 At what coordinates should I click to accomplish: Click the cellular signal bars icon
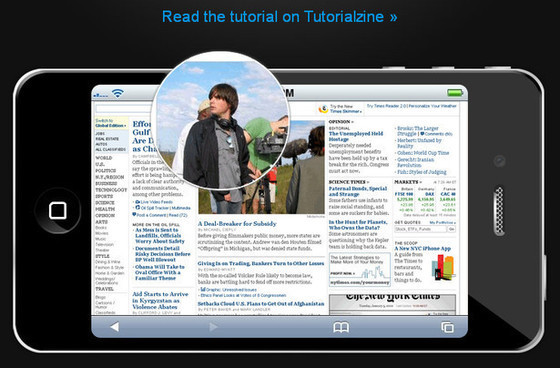click(x=100, y=95)
